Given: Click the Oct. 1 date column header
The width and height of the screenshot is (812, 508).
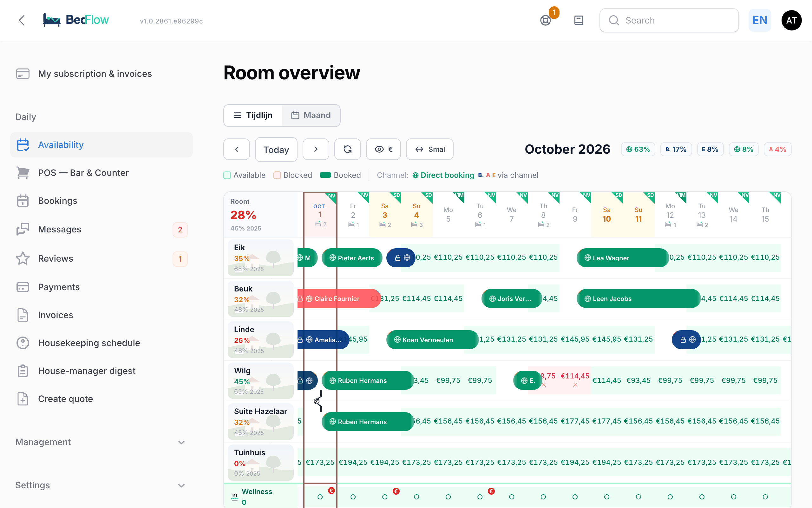Looking at the screenshot, I should tap(320, 214).
